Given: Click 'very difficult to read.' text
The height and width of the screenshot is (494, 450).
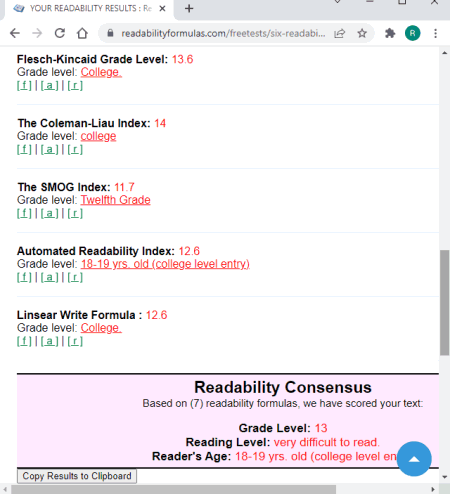Looking at the screenshot, I should click(x=326, y=442).
